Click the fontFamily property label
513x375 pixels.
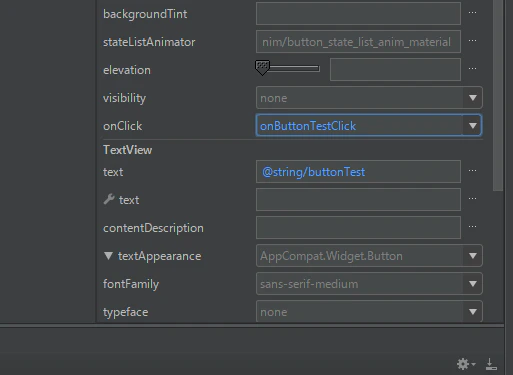[131, 284]
